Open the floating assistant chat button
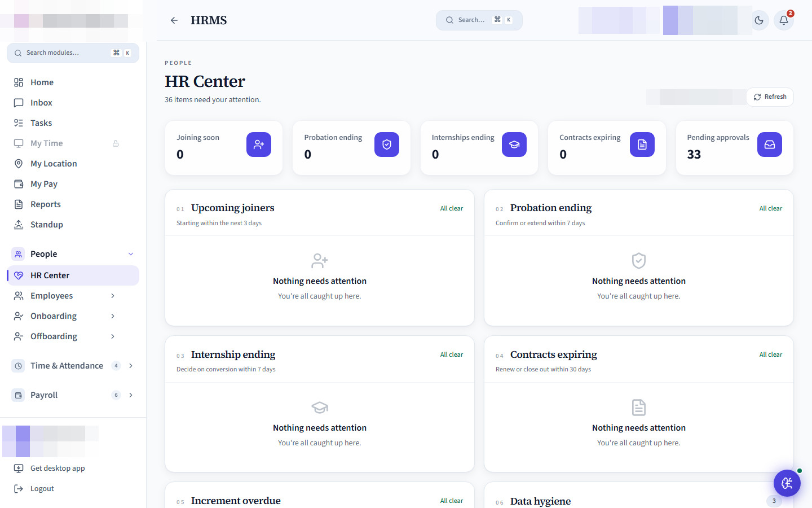This screenshot has width=812, height=508. click(787, 483)
